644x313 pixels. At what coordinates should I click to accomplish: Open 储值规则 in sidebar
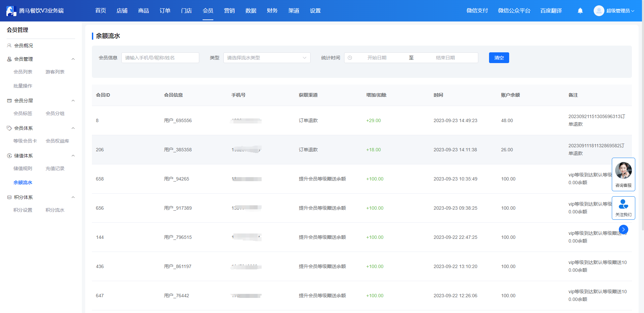(23, 168)
